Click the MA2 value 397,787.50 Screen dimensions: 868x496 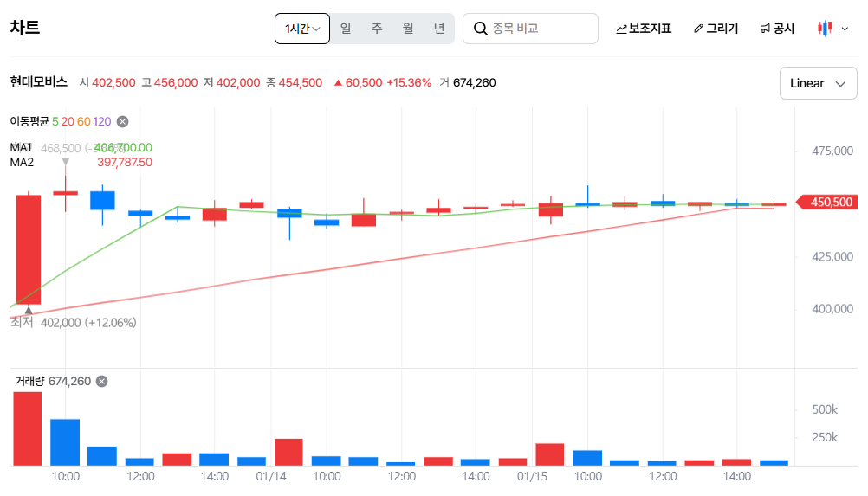tap(125, 163)
